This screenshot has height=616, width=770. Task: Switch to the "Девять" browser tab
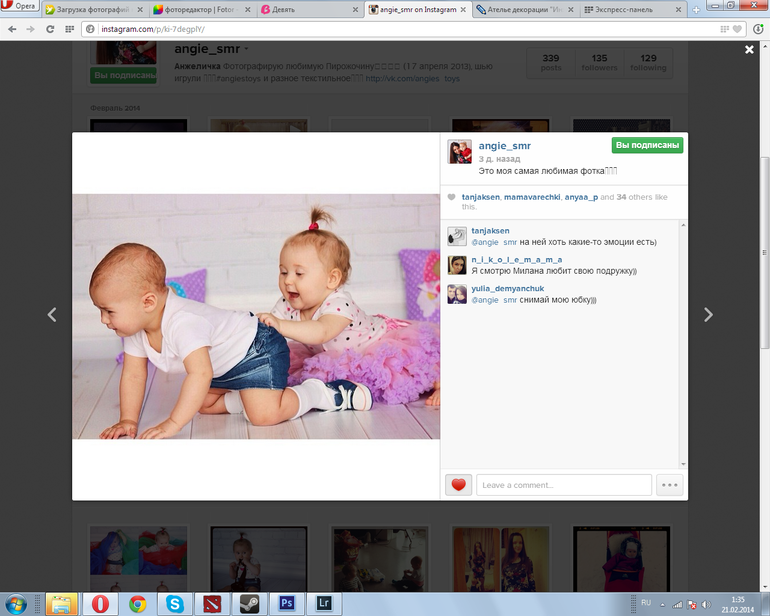pos(300,9)
